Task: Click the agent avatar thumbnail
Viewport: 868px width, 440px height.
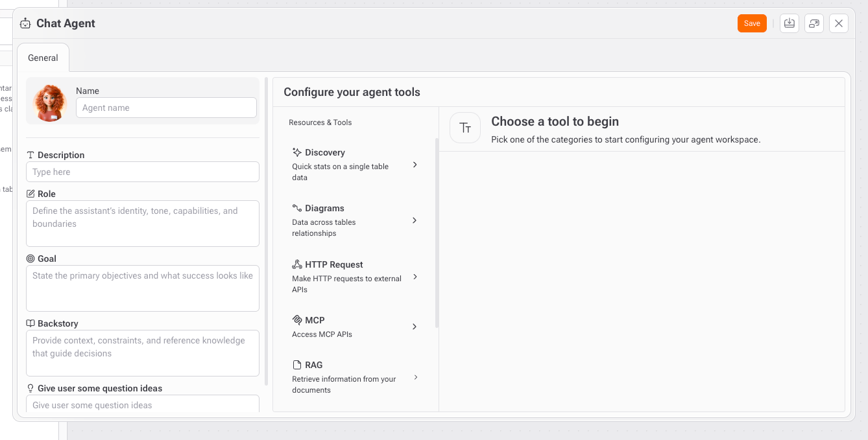Action: (50, 102)
